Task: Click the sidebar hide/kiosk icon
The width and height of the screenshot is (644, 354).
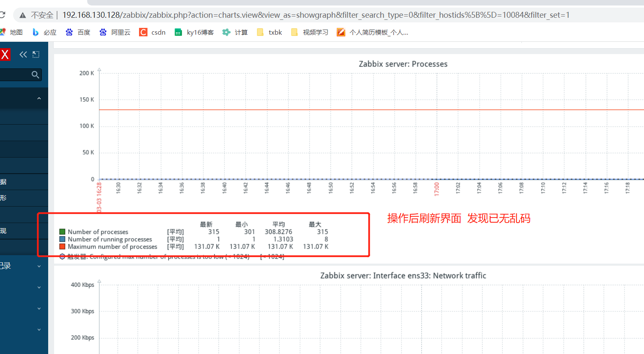Action: pos(36,54)
